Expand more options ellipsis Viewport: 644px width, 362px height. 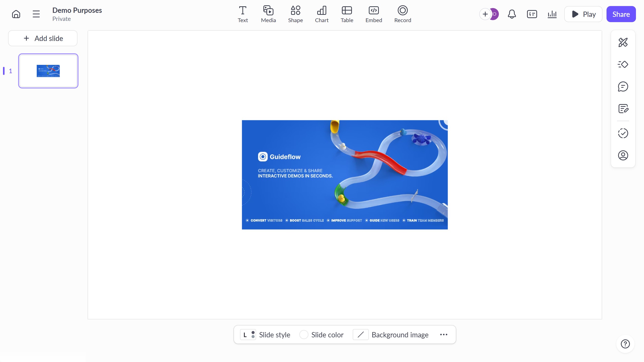[444, 335]
